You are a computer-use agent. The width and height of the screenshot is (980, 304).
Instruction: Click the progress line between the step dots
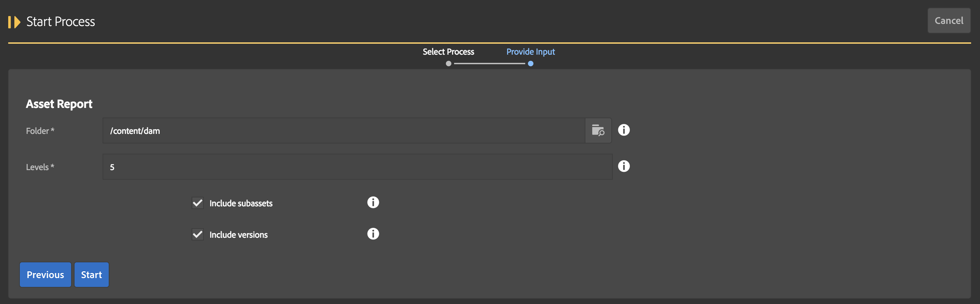[x=490, y=64]
